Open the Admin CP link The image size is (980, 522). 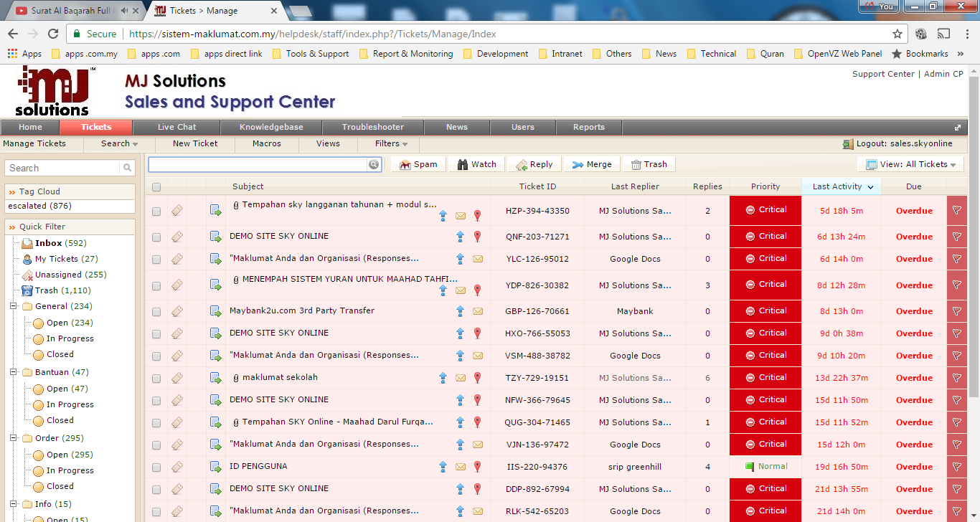point(943,74)
